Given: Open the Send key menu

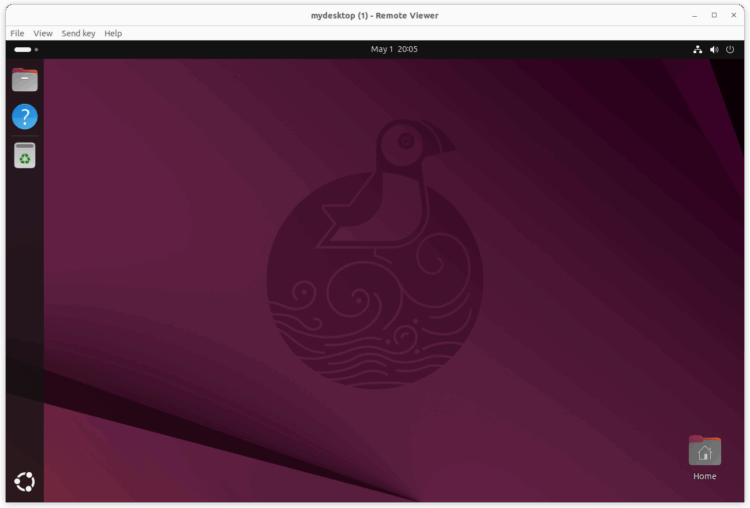Looking at the screenshot, I should pyautogui.click(x=78, y=33).
